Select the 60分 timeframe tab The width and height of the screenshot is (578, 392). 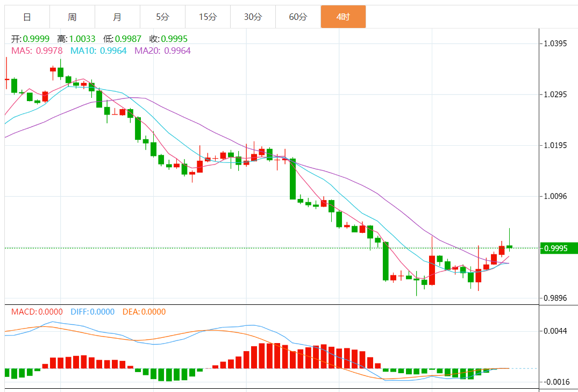pos(298,17)
